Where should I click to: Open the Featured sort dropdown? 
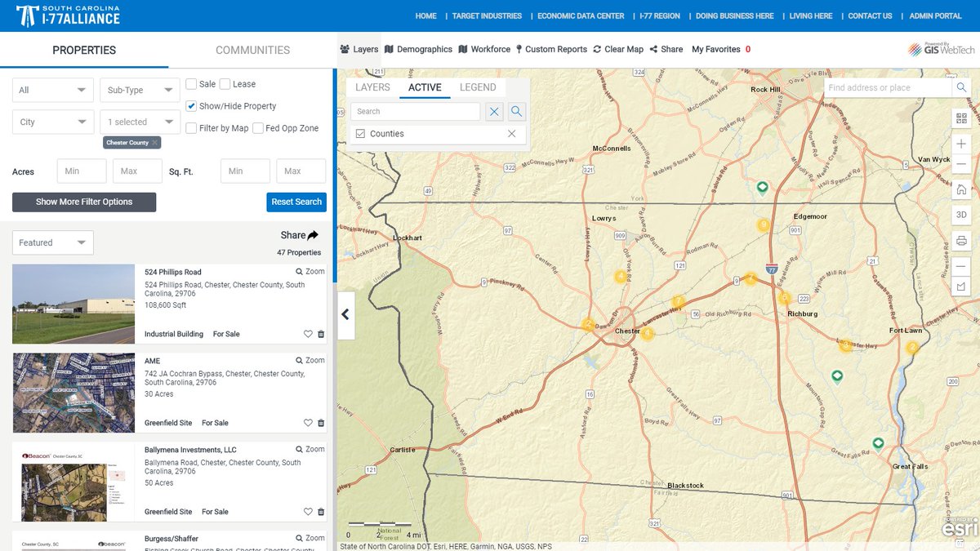point(53,242)
